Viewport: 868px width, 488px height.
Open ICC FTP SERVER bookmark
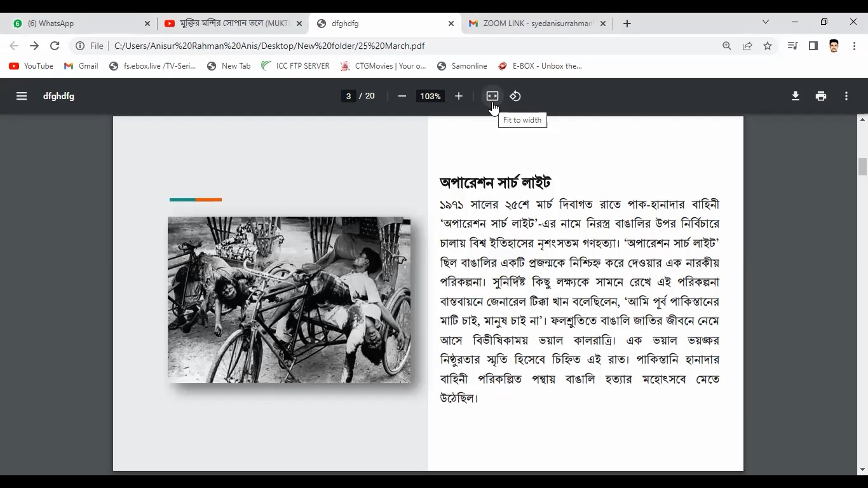pos(295,66)
